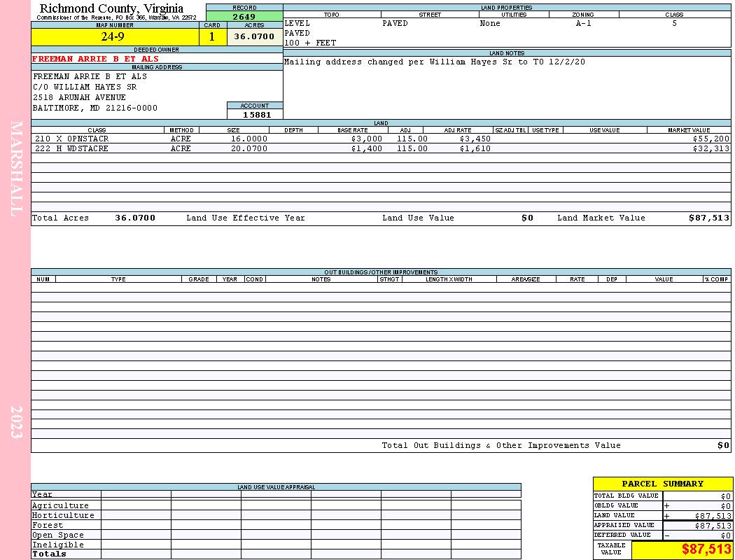Image resolution: width=735 pixels, height=560 pixels.
Task: Click Total Out Buildings & Other Improvements Value label
Action: [x=501, y=446]
